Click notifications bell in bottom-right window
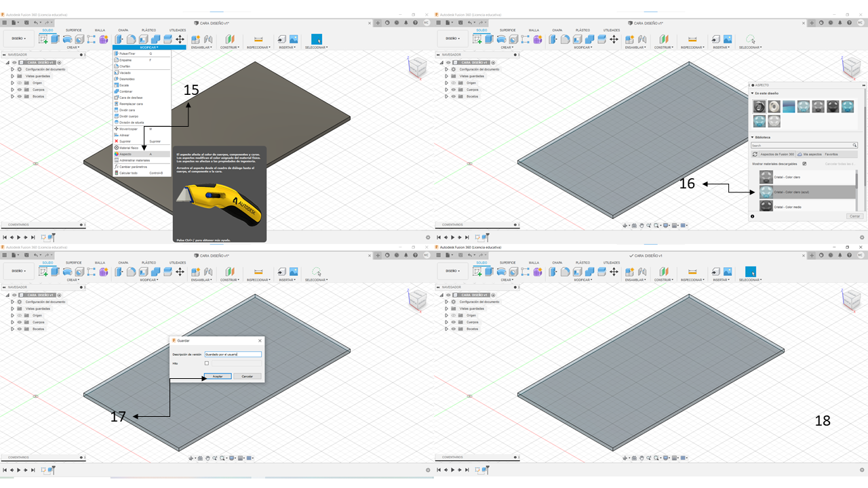The width and height of the screenshot is (868, 488). click(x=842, y=256)
